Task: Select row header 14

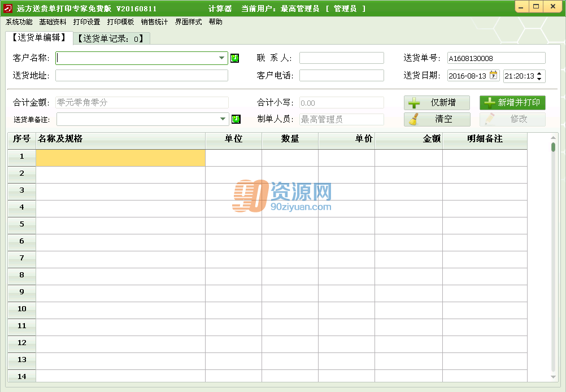Action: (x=21, y=376)
